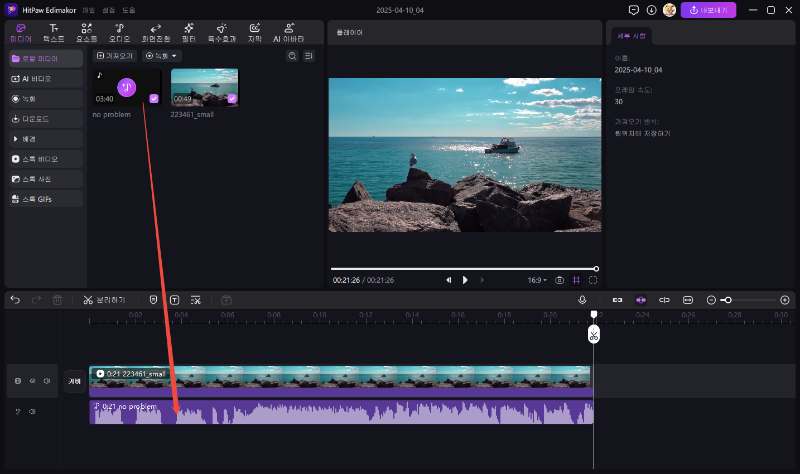Select Stock Video in the sidebar

[45, 159]
